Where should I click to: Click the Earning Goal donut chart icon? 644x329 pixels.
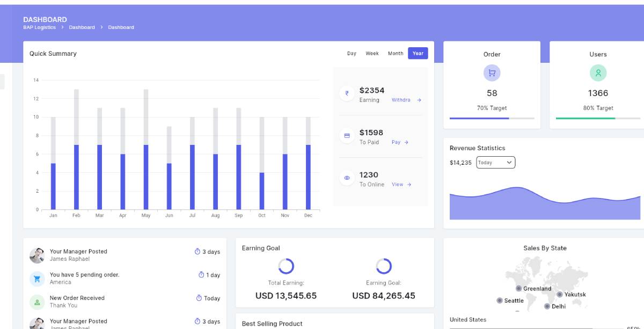(x=384, y=266)
